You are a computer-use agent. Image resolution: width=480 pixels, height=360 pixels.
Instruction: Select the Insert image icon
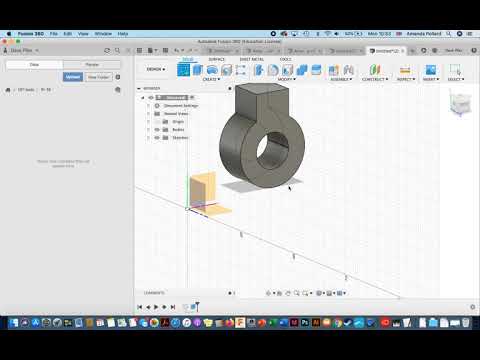pyautogui.click(x=431, y=70)
